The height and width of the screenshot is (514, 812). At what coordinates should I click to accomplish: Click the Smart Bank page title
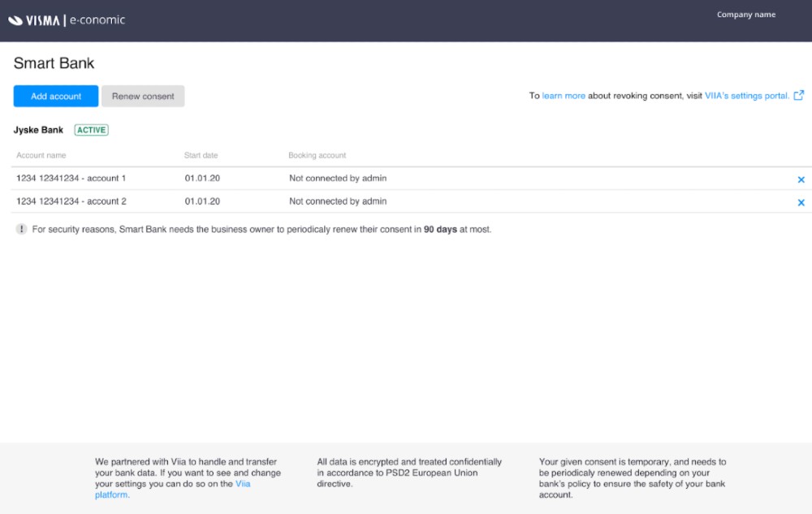coord(54,63)
